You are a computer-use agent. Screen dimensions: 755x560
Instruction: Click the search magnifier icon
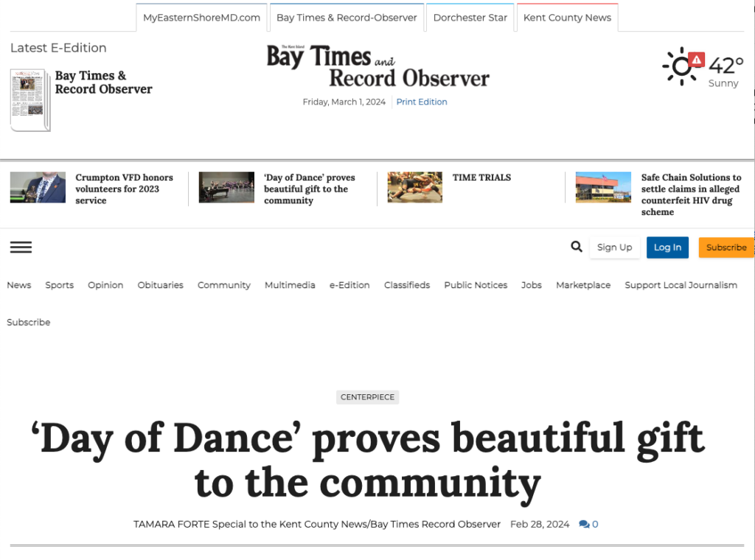click(x=577, y=247)
